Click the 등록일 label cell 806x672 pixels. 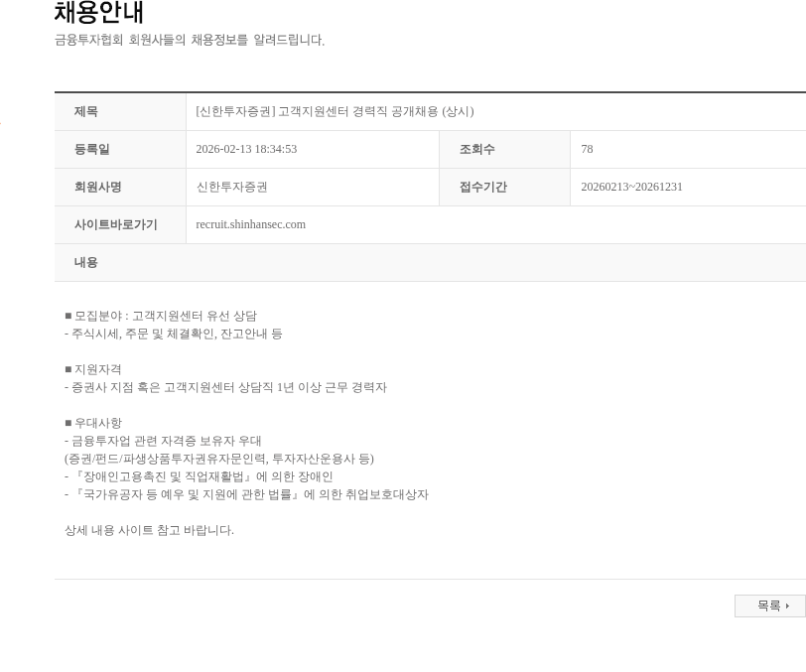point(120,149)
